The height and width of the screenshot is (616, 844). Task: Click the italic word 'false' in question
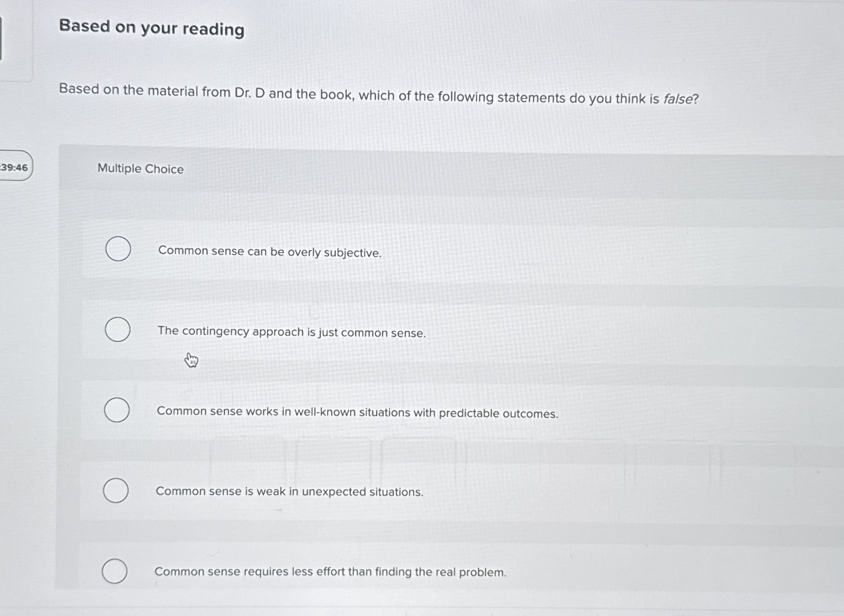678,99
